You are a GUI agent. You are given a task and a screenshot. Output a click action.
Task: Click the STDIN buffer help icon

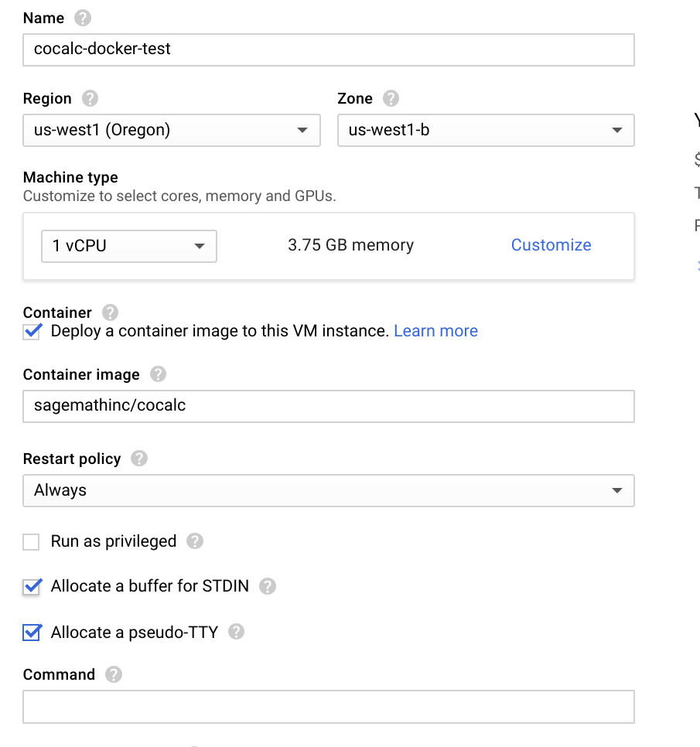(x=268, y=586)
